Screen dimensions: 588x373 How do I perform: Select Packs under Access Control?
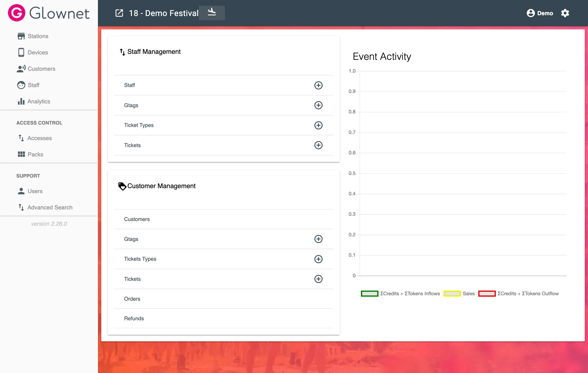35,154
